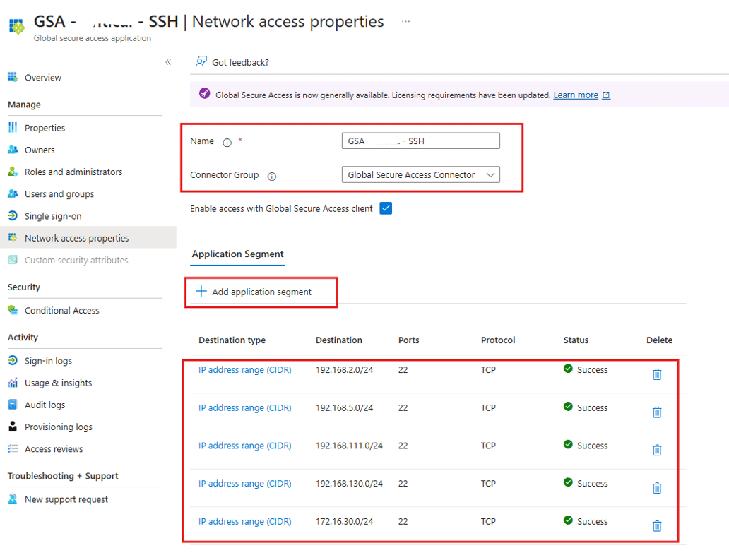Open segment link for 192.168.130.0/24
This screenshot has width=729, height=560.
tap(245, 484)
